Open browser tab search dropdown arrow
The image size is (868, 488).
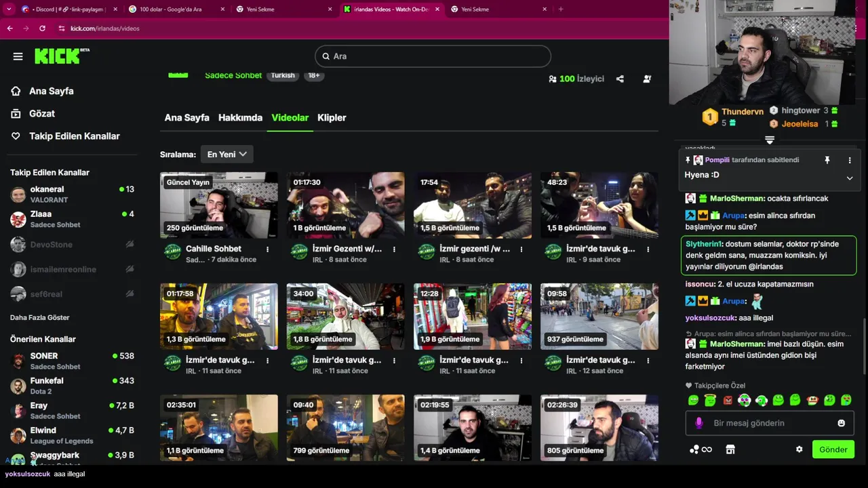pyautogui.click(x=9, y=9)
